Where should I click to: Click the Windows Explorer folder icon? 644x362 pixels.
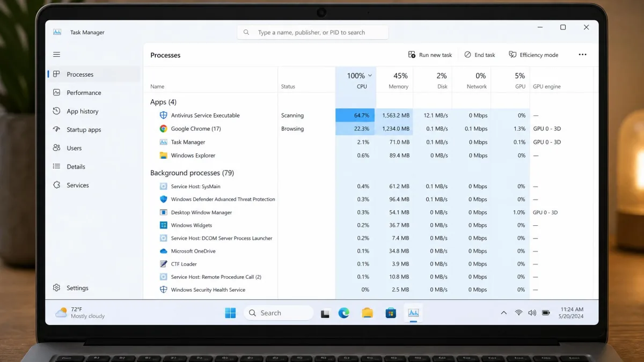pos(164,156)
